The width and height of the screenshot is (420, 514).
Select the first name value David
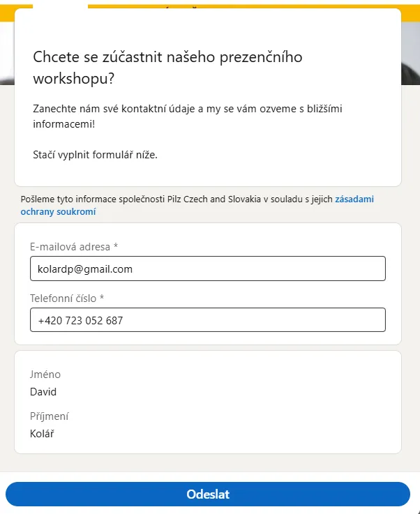[43, 392]
